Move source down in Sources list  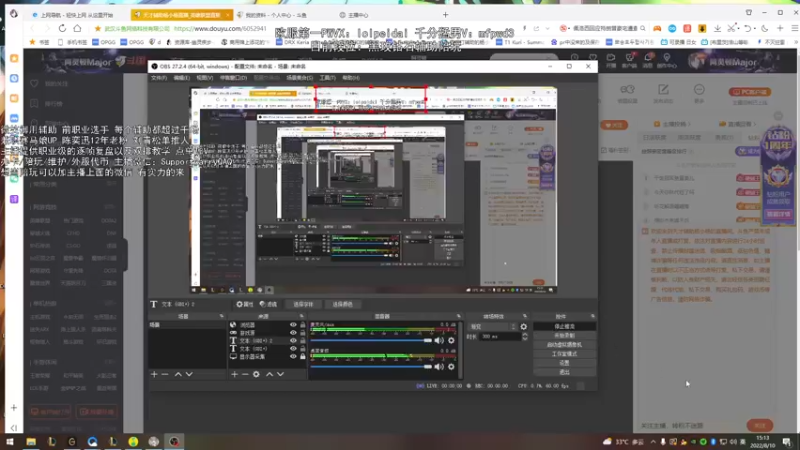coord(281,374)
